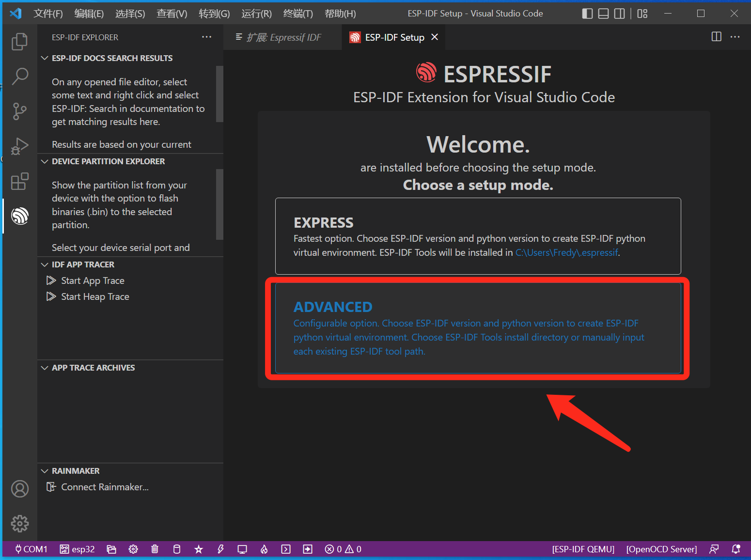Open editor more actions ellipsis
Screen dimensions: 751x560
735,37
